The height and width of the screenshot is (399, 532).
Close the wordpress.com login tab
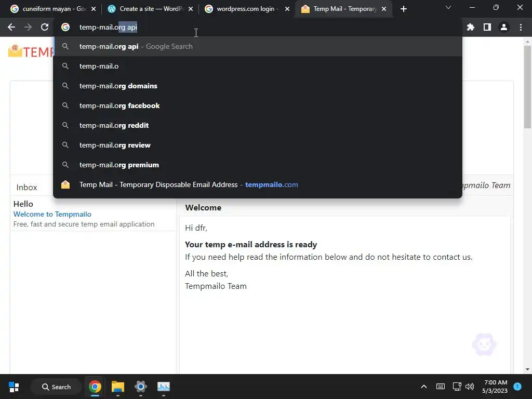click(x=287, y=9)
